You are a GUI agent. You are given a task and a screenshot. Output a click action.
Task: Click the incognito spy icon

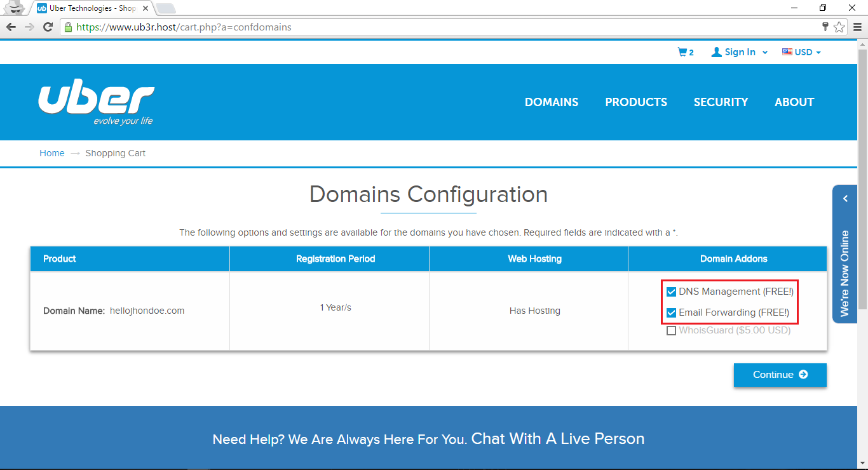(x=13, y=8)
